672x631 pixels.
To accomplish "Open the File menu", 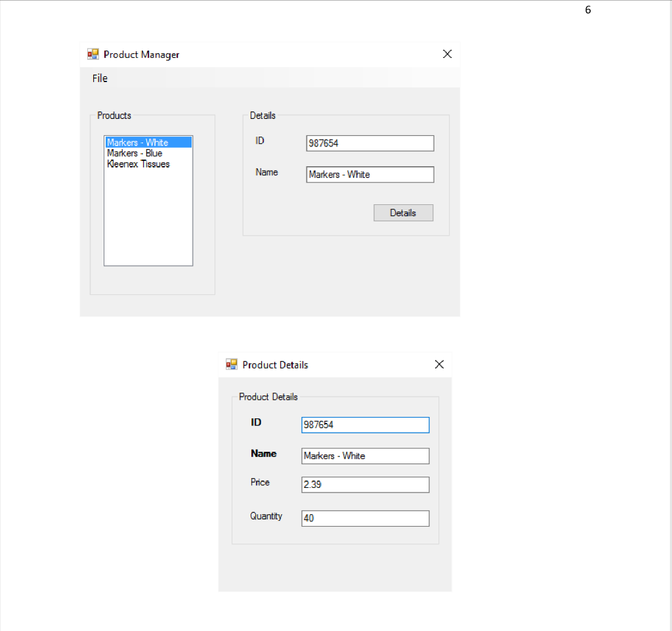I will (x=99, y=77).
